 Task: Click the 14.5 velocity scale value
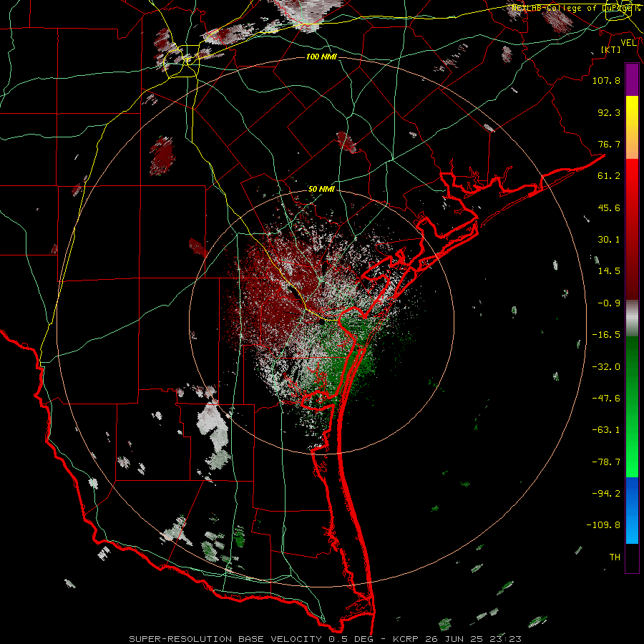609,271
